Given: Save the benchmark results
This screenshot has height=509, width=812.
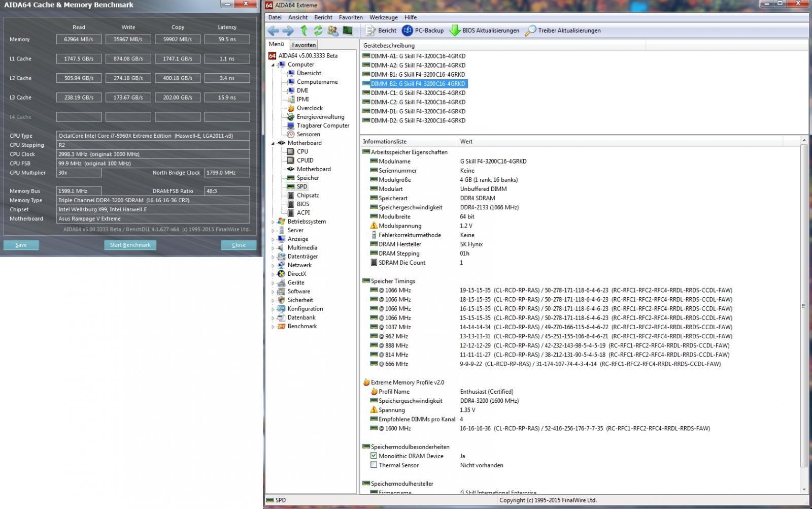Looking at the screenshot, I should point(21,245).
